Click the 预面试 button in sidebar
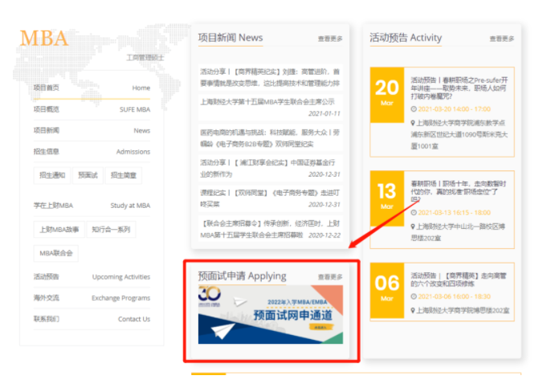This screenshot has width=555, height=392. click(x=88, y=175)
